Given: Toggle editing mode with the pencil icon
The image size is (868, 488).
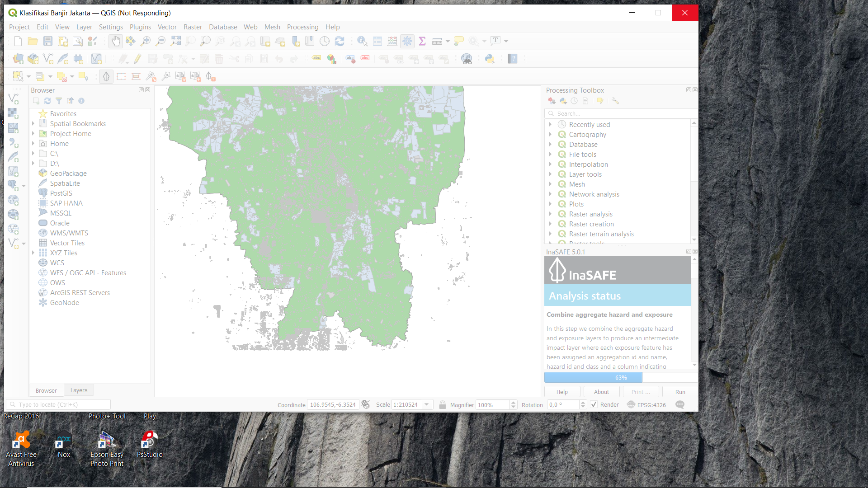Looking at the screenshot, I should (x=138, y=59).
